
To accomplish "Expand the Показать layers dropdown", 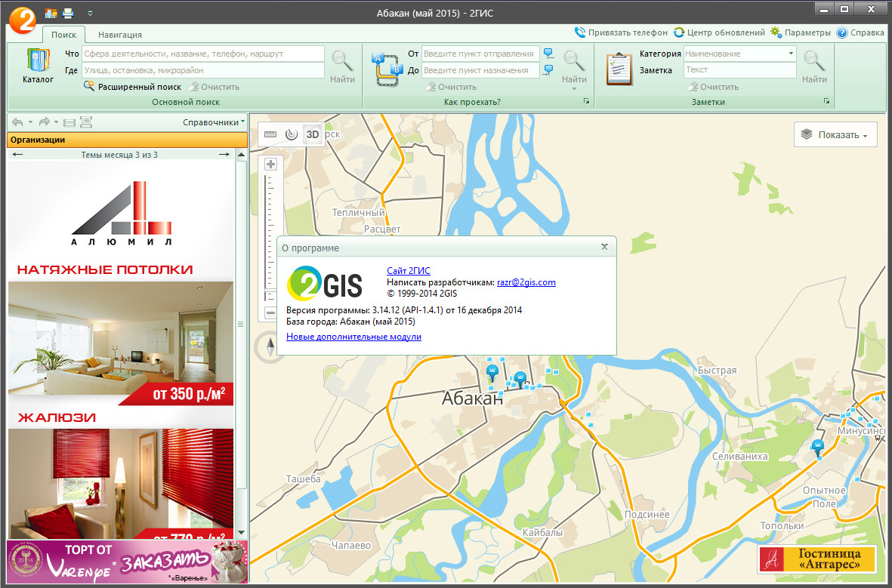I will [835, 134].
